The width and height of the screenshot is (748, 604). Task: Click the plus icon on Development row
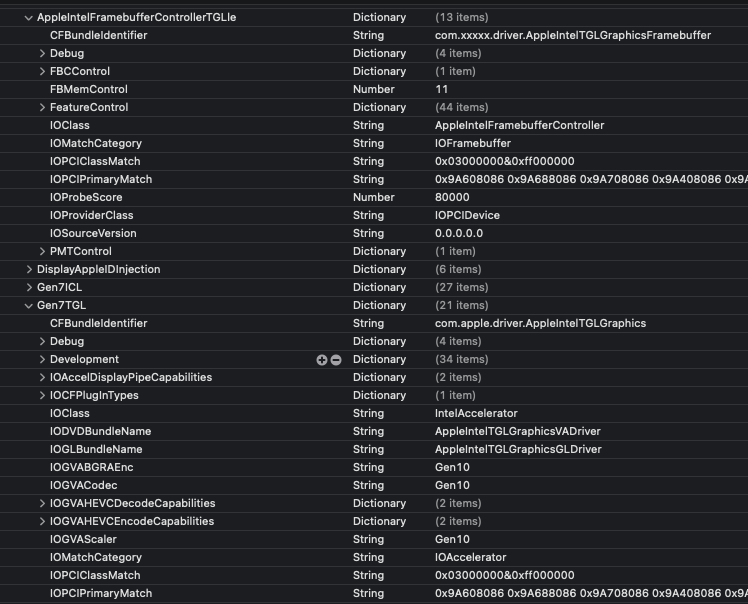tap(322, 360)
